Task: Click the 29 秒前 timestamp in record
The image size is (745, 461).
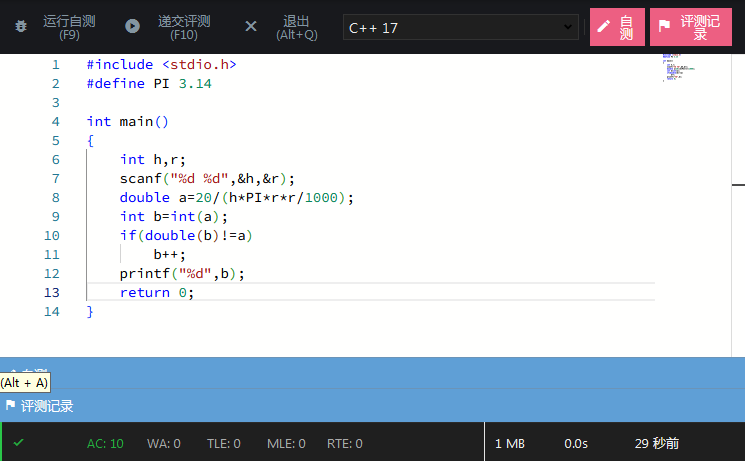Action: pyautogui.click(x=657, y=443)
